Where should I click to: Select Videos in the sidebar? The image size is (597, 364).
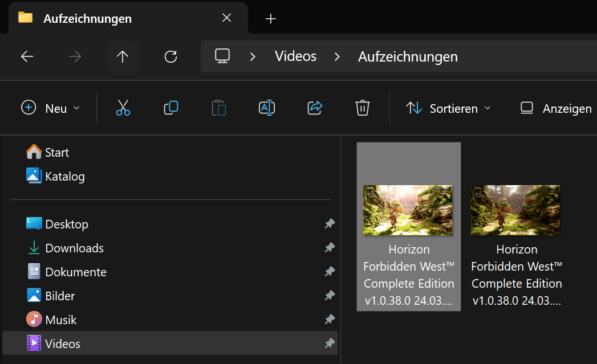[170, 343]
